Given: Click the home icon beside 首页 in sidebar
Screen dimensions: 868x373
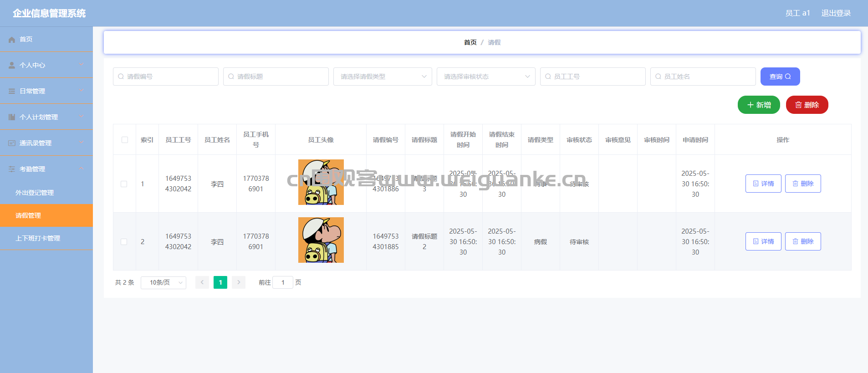Looking at the screenshot, I should tap(12, 40).
